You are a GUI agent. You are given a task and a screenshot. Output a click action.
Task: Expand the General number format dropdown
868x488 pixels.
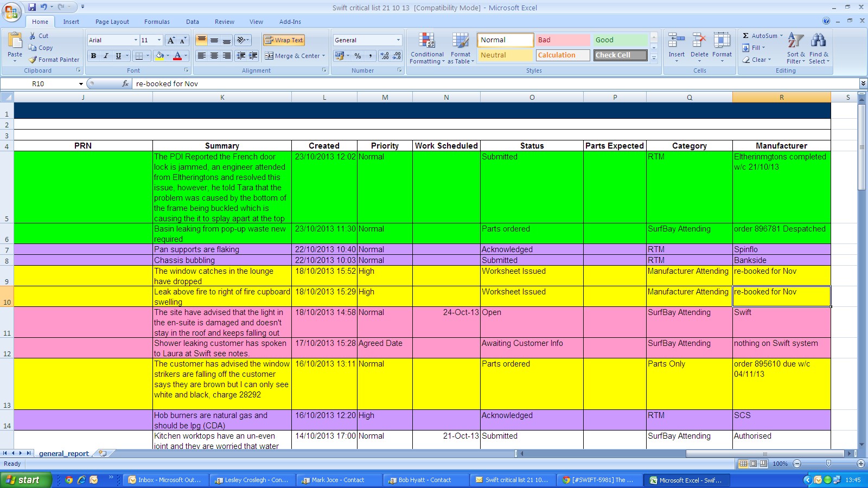(398, 40)
